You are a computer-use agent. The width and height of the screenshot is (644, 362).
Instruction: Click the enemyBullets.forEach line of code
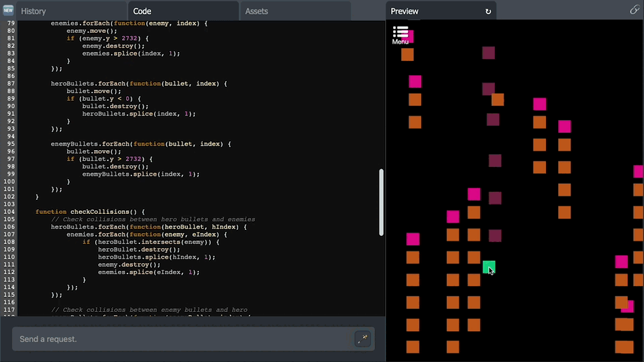(141, 144)
